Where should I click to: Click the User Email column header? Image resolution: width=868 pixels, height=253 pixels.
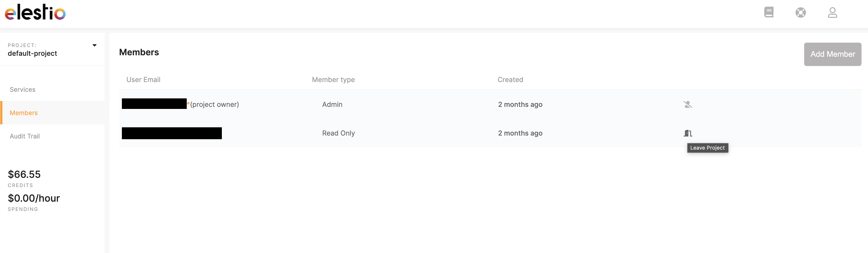tap(143, 80)
